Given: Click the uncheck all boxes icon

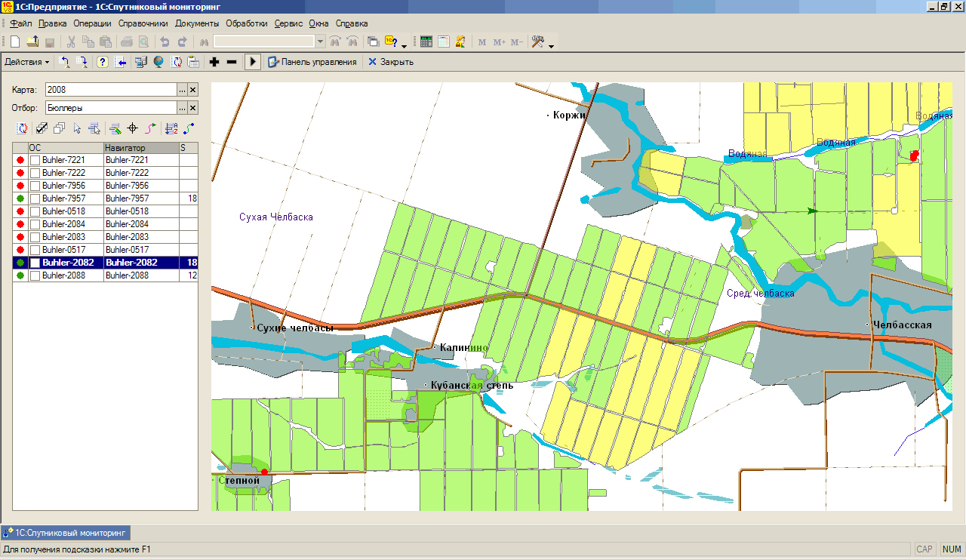Looking at the screenshot, I should [x=60, y=128].
